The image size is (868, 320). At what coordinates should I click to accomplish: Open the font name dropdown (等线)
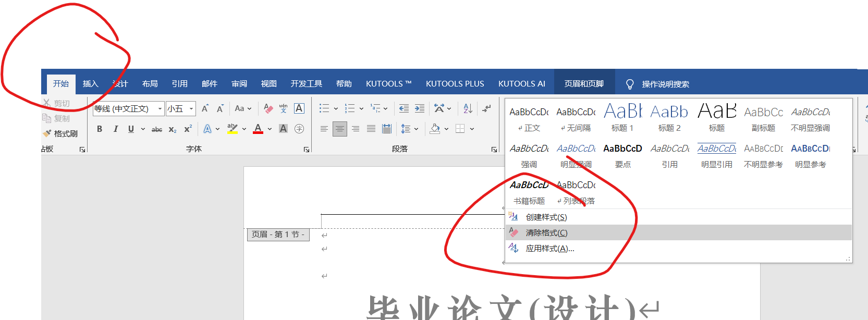pos(160,108)
